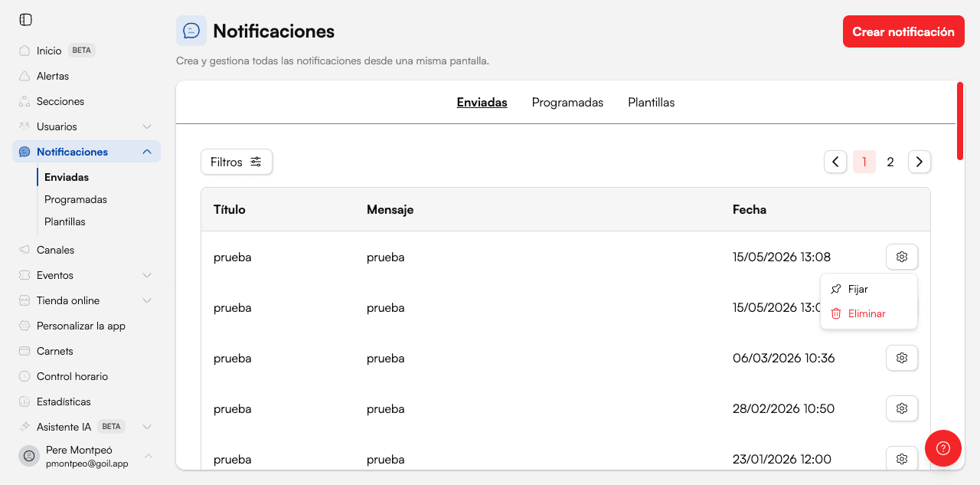Image resolution: width=980 pixels, height=485 pixels.
Task: Click the date 23/01/2026 12:00
Action: (x=782, y=459)
